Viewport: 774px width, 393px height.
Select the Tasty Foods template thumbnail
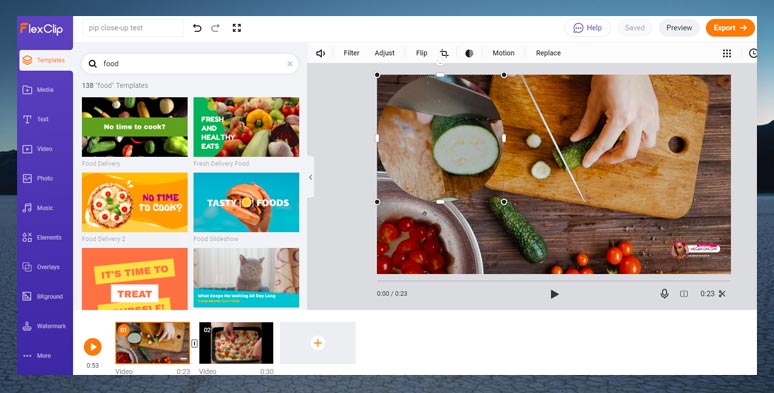[246, 202]
